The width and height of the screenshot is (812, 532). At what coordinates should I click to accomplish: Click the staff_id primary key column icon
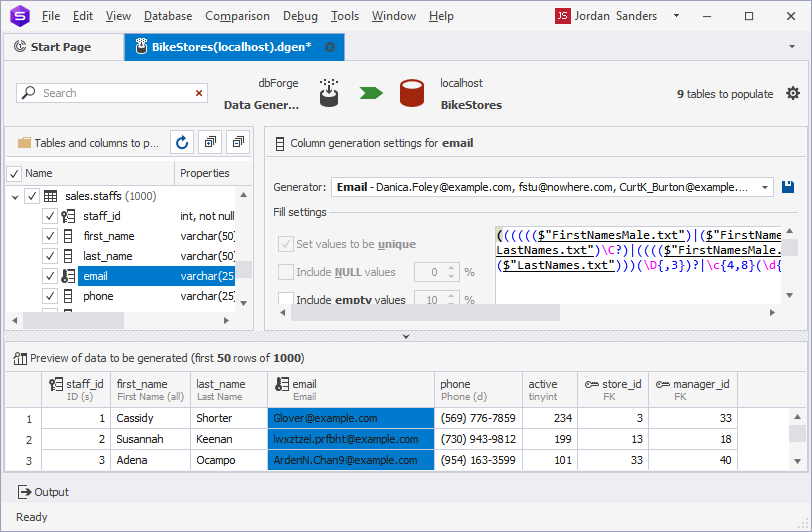coord(68,216)
